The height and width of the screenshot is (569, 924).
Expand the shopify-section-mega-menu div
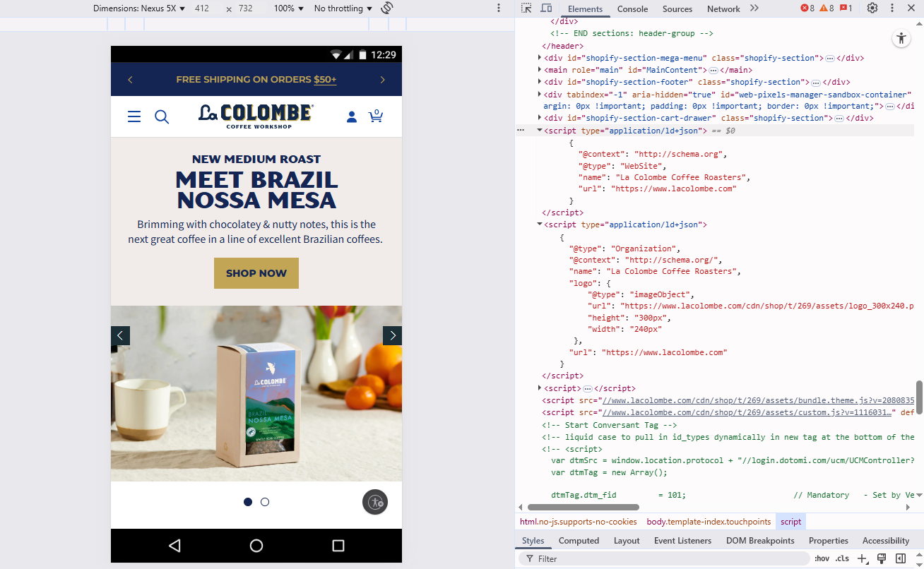click(540, 58)
